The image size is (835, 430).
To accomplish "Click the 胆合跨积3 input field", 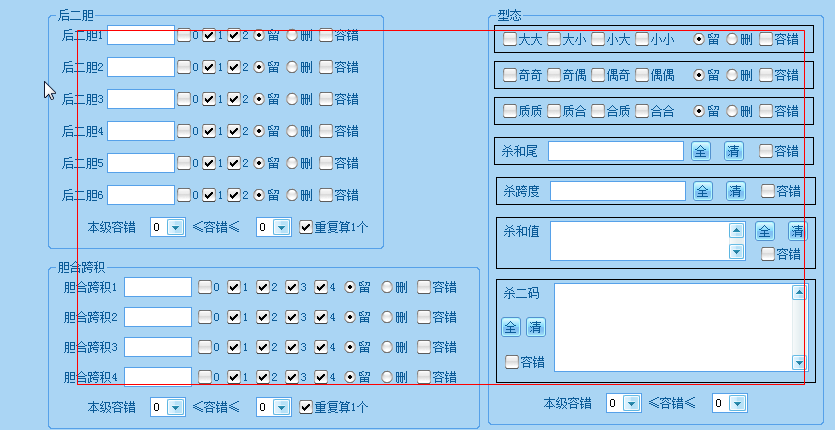I will [x=158, y=347].
